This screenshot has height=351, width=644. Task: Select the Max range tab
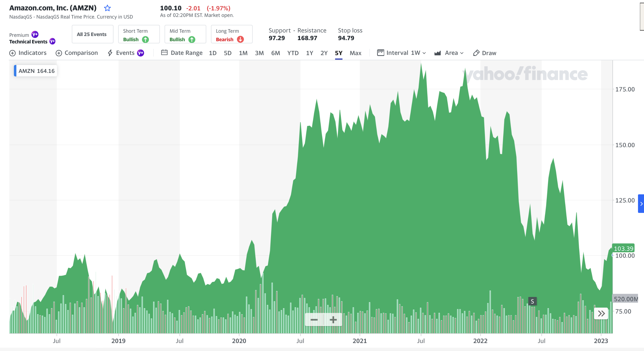(x=355, y=53)
